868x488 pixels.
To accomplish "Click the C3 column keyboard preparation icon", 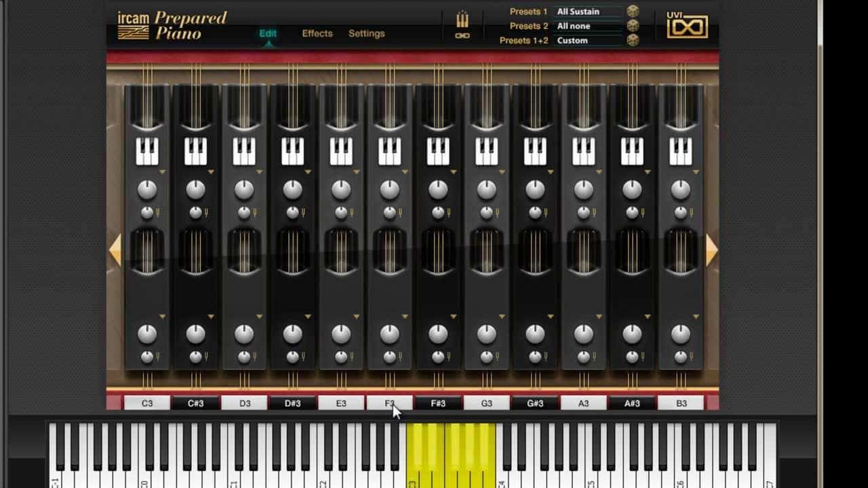I will coord(147,152).
